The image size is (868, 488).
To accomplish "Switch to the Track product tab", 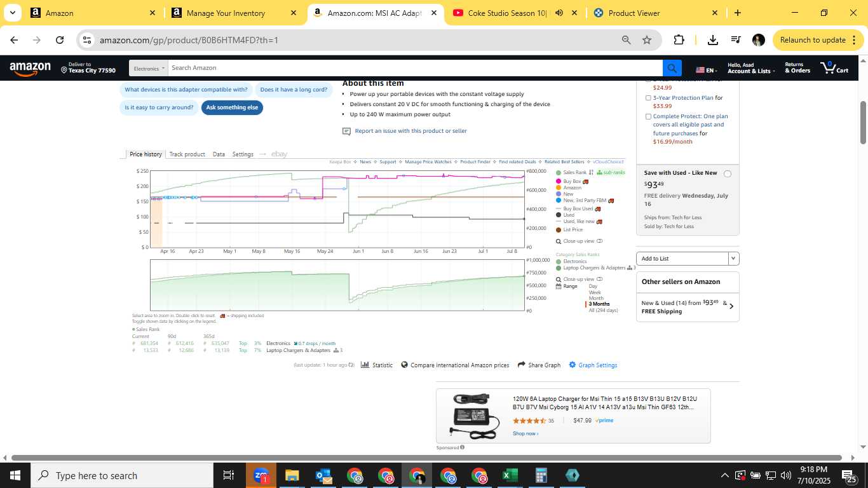I will [187, 154].
